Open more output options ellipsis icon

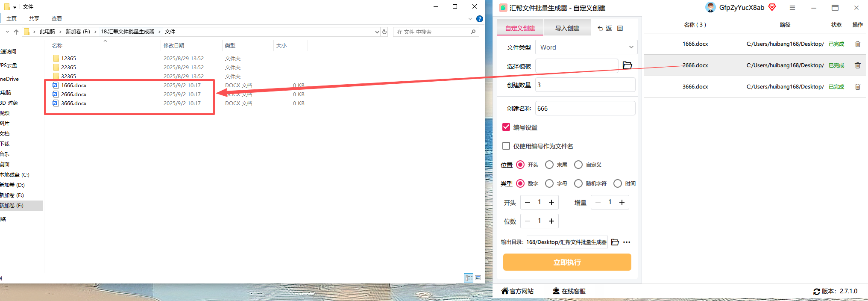click(627, 242)
